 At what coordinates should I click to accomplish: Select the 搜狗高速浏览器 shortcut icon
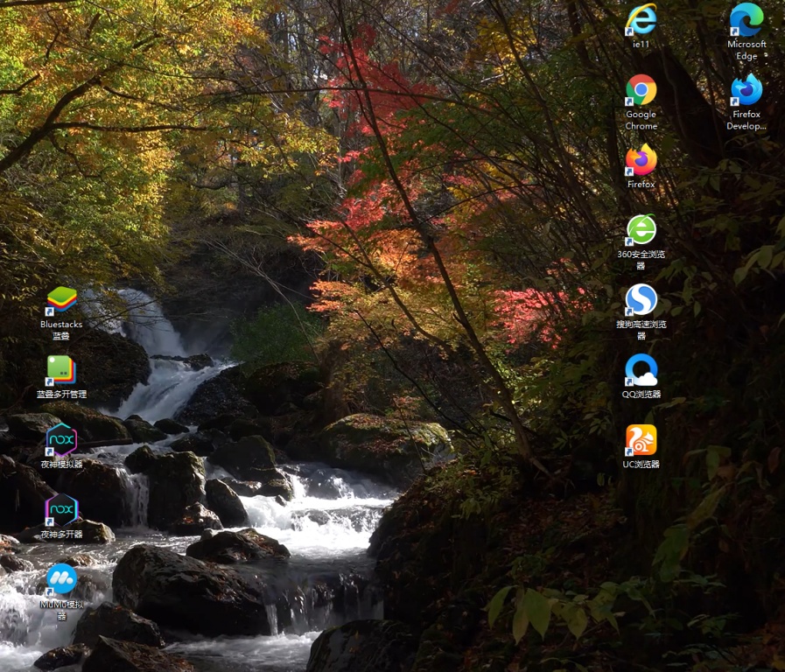[x=641, y=300]
